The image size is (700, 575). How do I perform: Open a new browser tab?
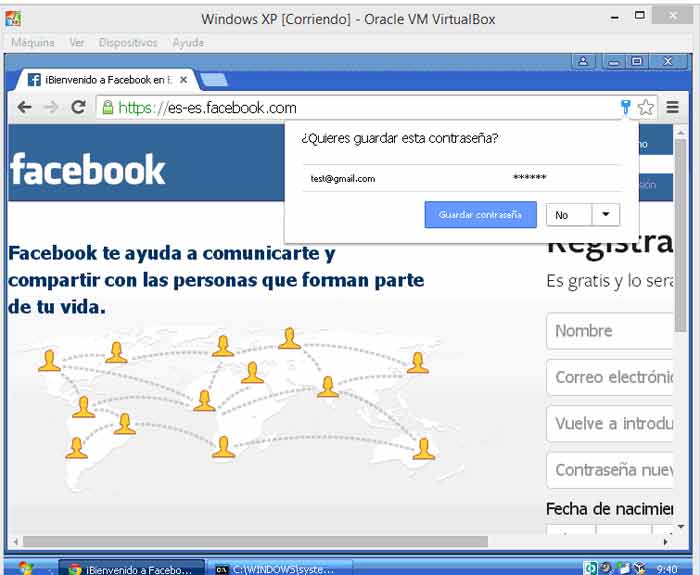click(x=213, y=80)
